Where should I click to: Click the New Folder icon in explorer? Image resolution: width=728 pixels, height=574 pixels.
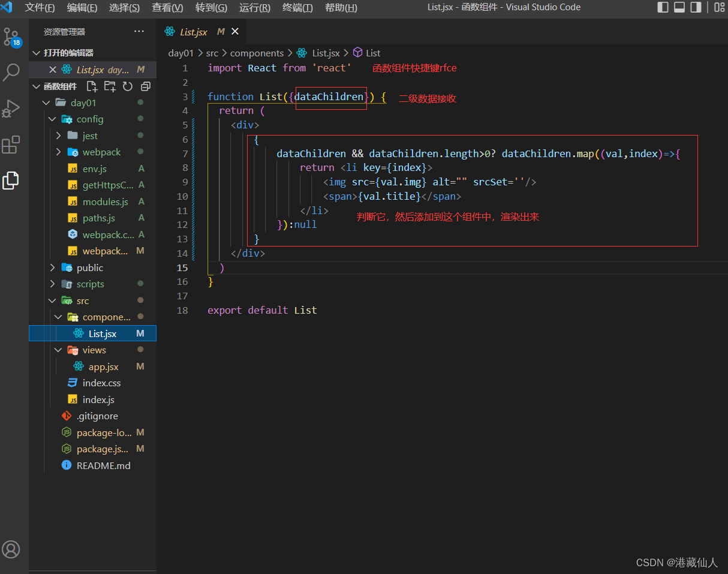coord(110,86)
